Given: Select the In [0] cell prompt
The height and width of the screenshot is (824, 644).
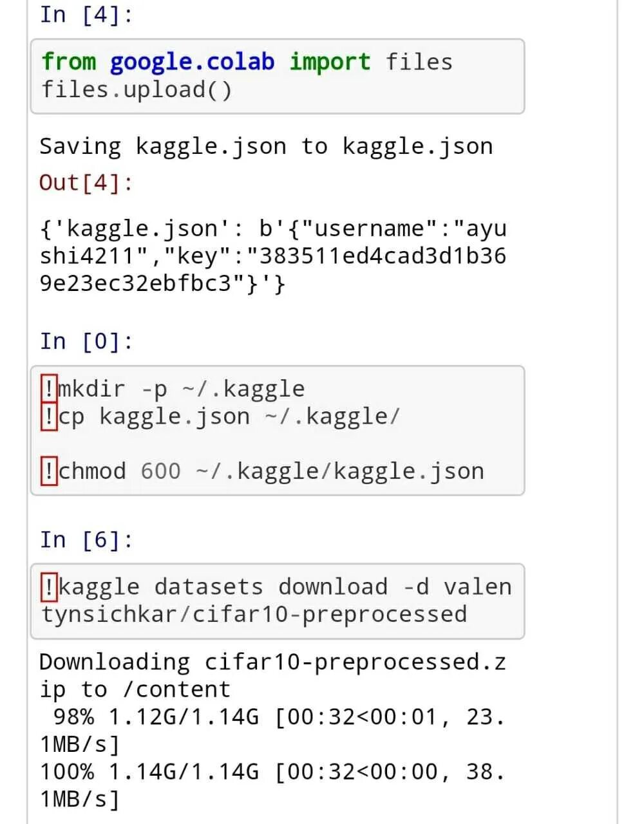Looking at the screenshot, I should point(86,341).
